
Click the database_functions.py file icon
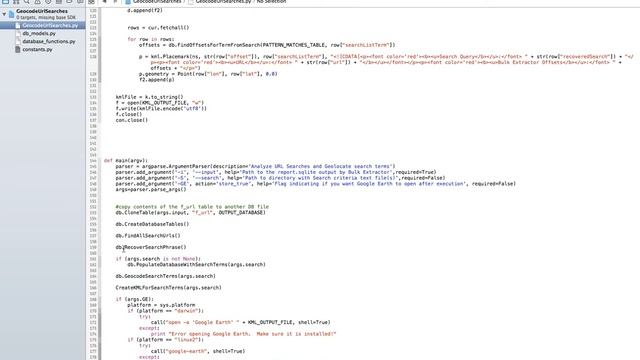tap(18, 41)
